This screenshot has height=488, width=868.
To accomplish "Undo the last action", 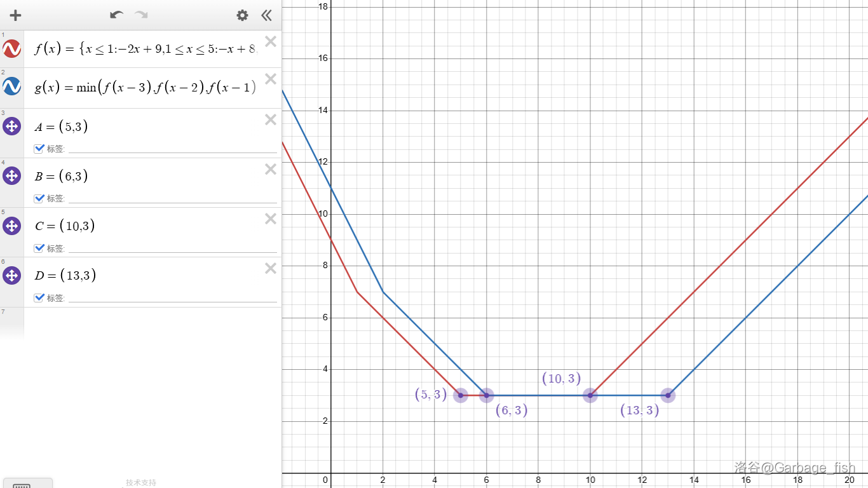I will coord(116,15).
